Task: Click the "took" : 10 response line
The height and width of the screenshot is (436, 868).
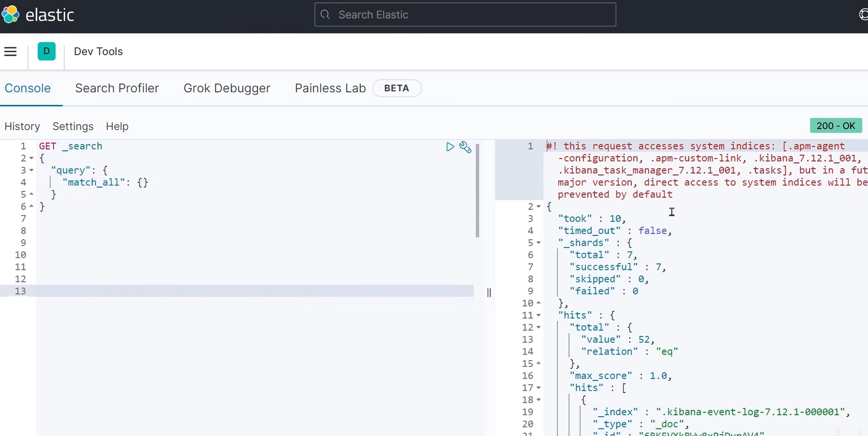Action: (x=592, y=219)
